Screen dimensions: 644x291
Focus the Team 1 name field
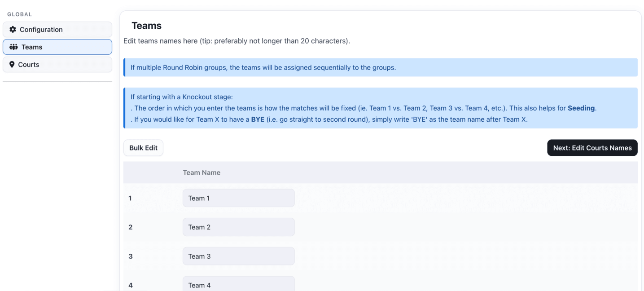238,198
